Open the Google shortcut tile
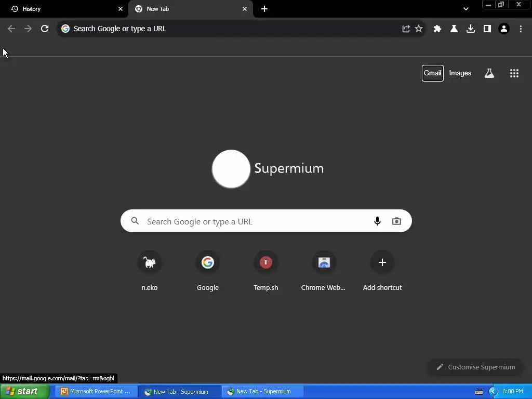 point(208,271)
